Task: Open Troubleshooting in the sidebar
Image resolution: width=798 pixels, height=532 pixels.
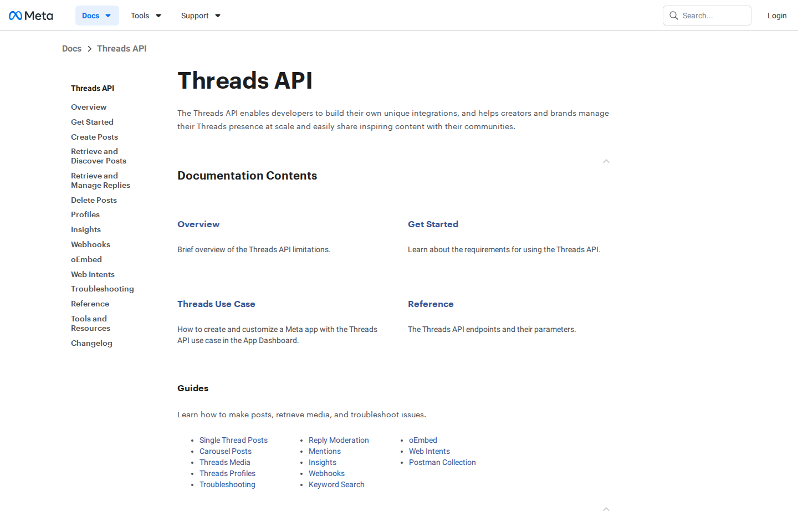Action: [x=103, y=289]
